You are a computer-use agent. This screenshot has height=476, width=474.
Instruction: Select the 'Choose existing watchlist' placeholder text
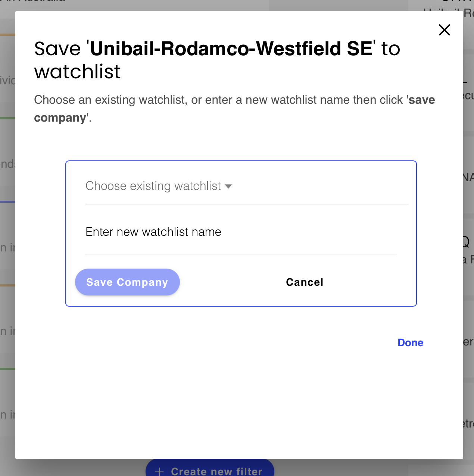[153, 186]
